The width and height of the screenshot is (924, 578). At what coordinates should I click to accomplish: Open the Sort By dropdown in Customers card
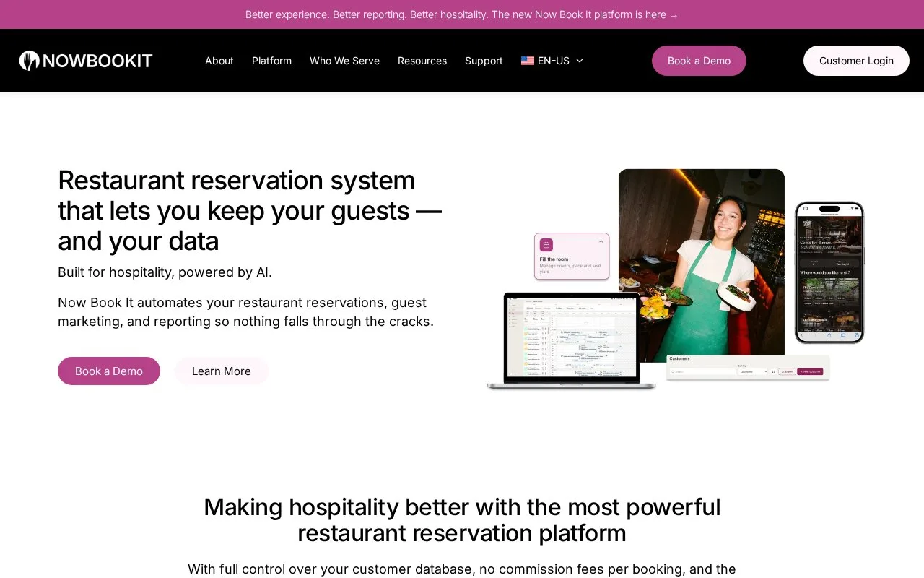751,372
